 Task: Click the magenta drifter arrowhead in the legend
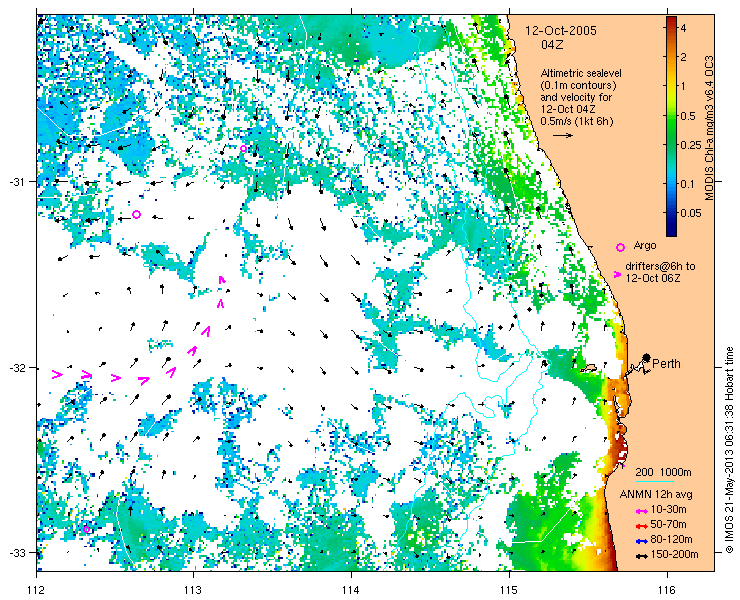[617, 274]
